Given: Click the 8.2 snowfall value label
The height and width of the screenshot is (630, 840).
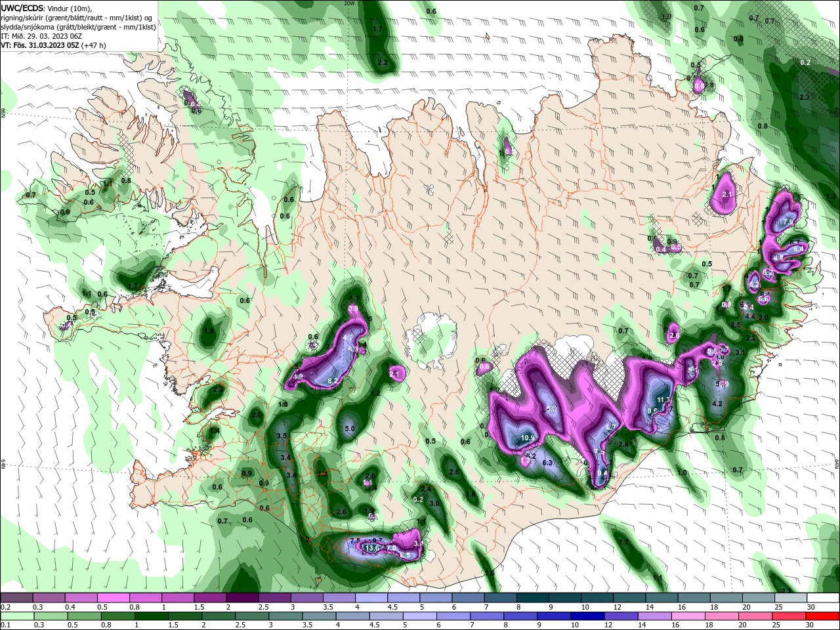Looking at the screenshot, I should click(x=332, y=381).
